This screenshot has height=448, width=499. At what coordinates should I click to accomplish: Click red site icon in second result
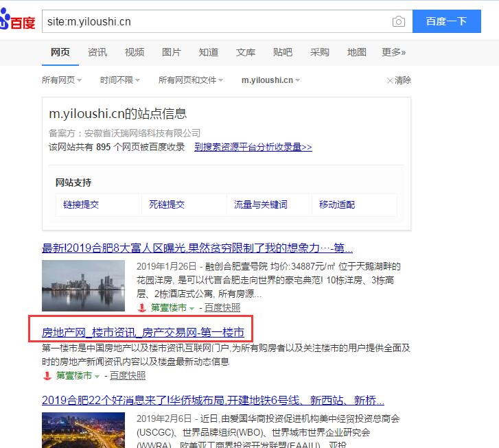click(47, 376)
